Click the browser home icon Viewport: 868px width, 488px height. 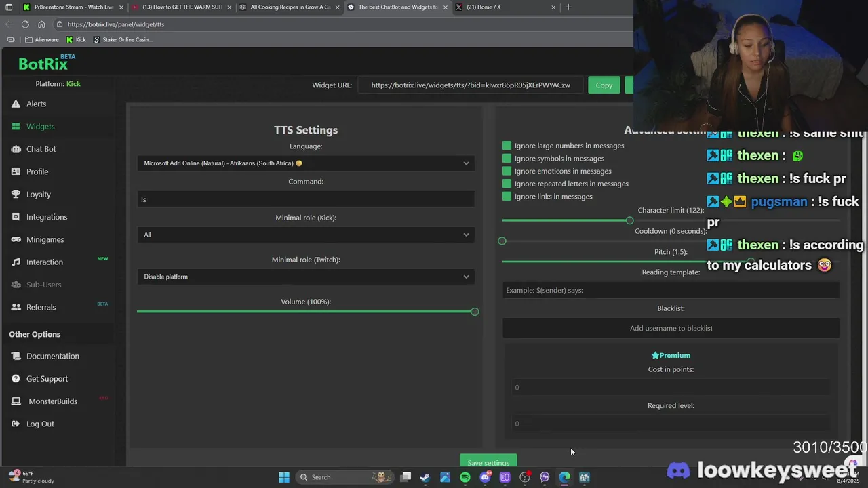pyautogui.click(x=41, y=24)
